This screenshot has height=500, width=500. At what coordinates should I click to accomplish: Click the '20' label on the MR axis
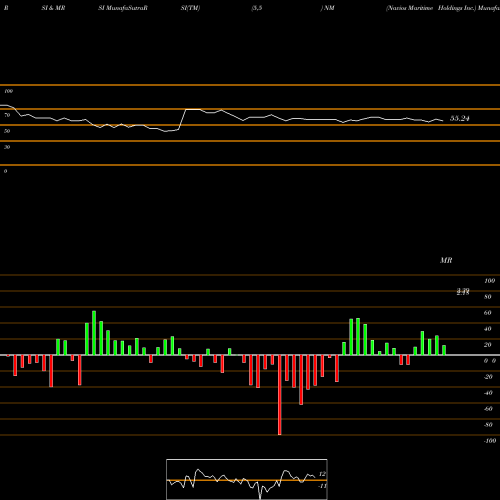(488, 345)
